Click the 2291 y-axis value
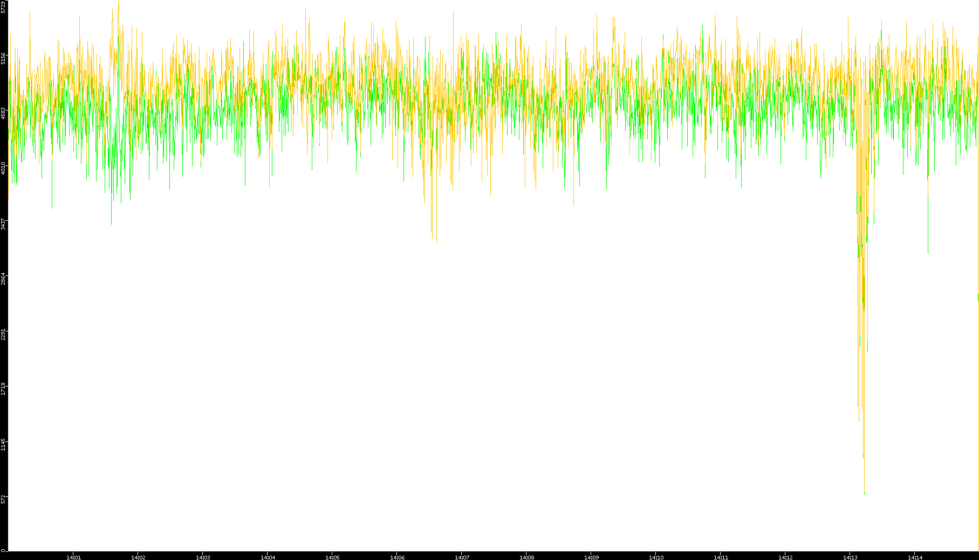Viewport: 979px width, 560px height. tap(4, 334)
